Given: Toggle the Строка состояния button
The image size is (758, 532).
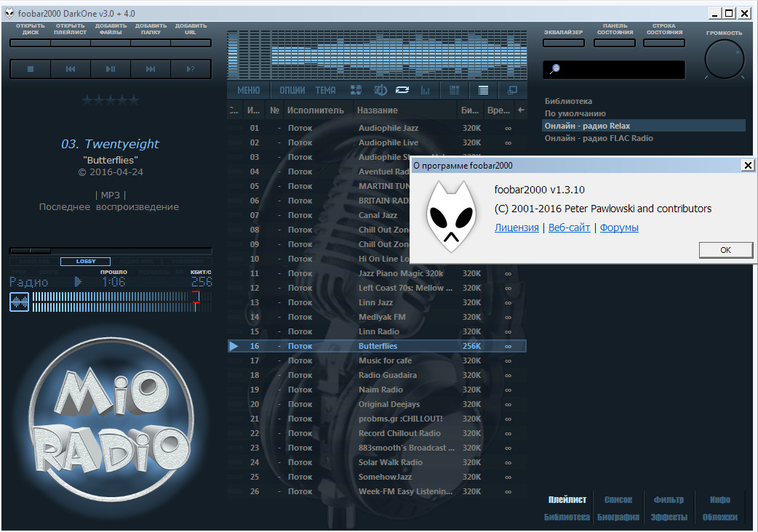Looking at the screenshot, I should coord(664,43).
